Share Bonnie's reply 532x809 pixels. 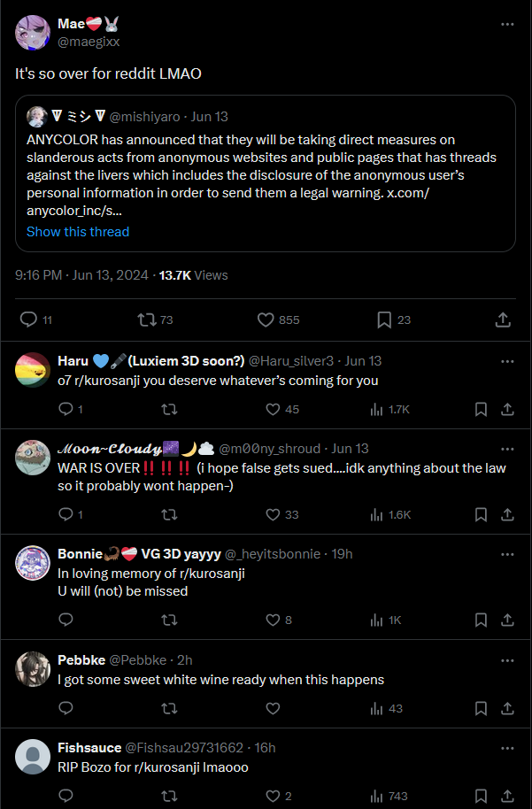tap(507, 620)
